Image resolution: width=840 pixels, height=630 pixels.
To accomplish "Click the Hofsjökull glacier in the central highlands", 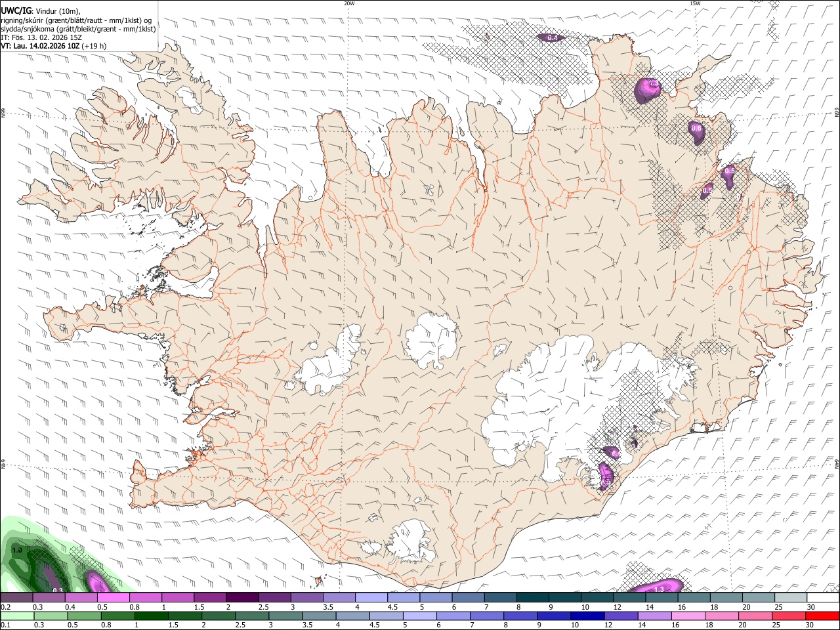I will click(431, 340).
